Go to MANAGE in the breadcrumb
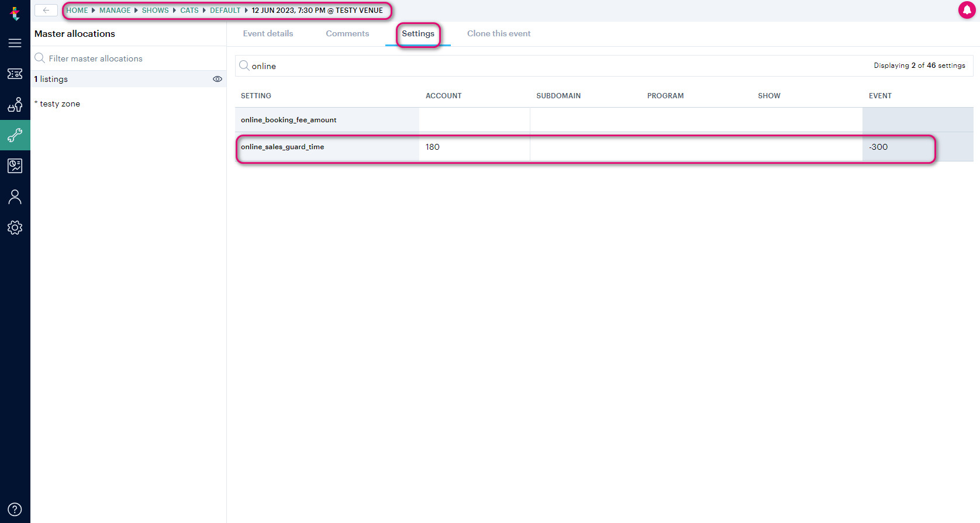Image resolution: width=980 pixels, height=523 pixels. [115, 11]
